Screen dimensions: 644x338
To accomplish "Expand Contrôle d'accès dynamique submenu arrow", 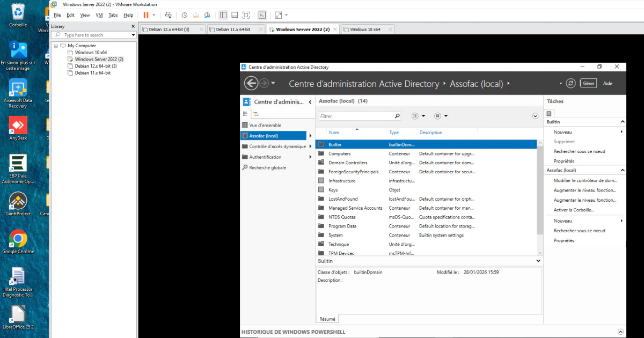I will point(311,146).
